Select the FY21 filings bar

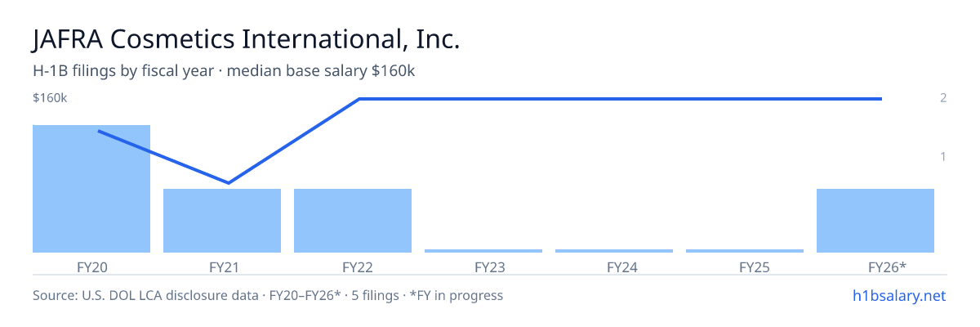coord(222,221)
